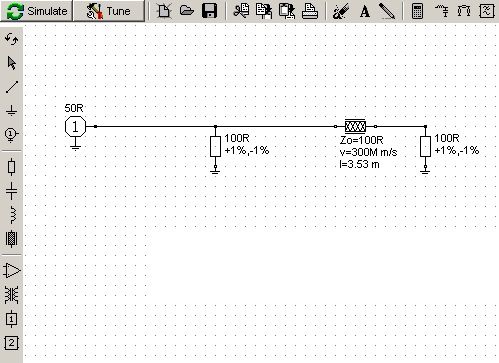Print the schematic
Screen dimensions: 499x363
tap(310, 11)
